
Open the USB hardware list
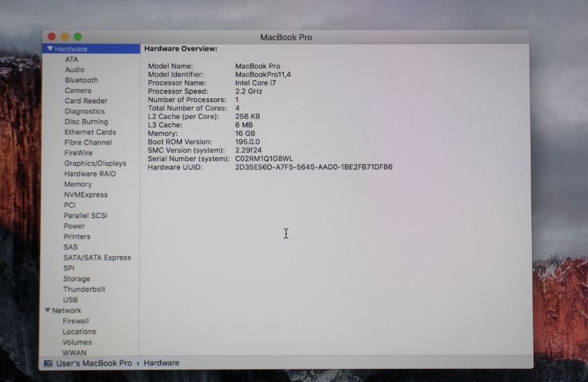[71, 300]
